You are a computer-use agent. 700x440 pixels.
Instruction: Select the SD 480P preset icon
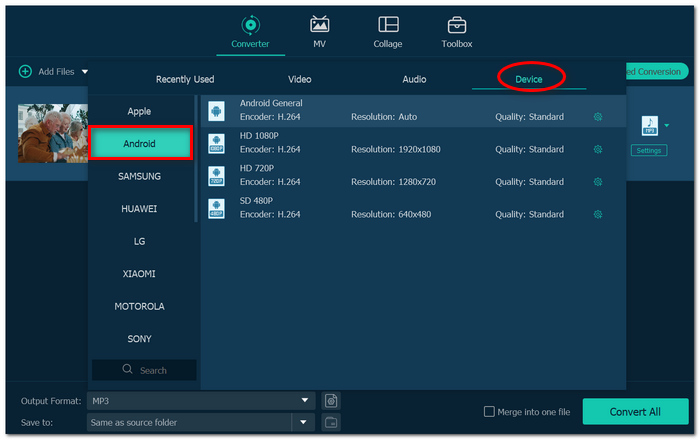click(217, 208)
